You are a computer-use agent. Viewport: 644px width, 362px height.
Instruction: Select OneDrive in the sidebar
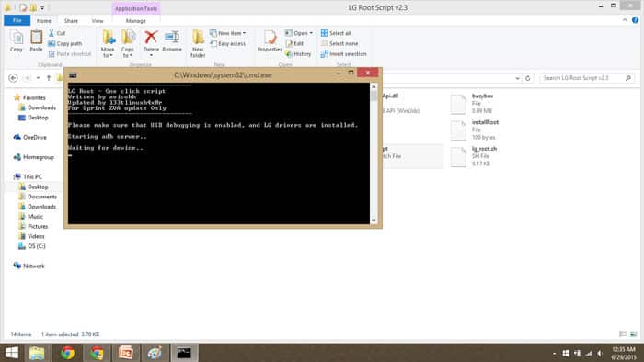[x=30, y=137]
